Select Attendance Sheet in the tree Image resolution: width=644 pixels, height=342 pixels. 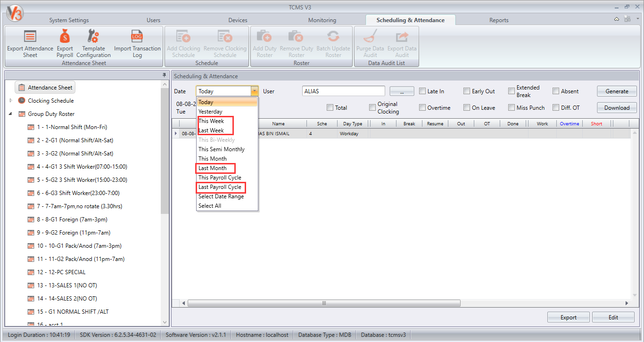45,88
